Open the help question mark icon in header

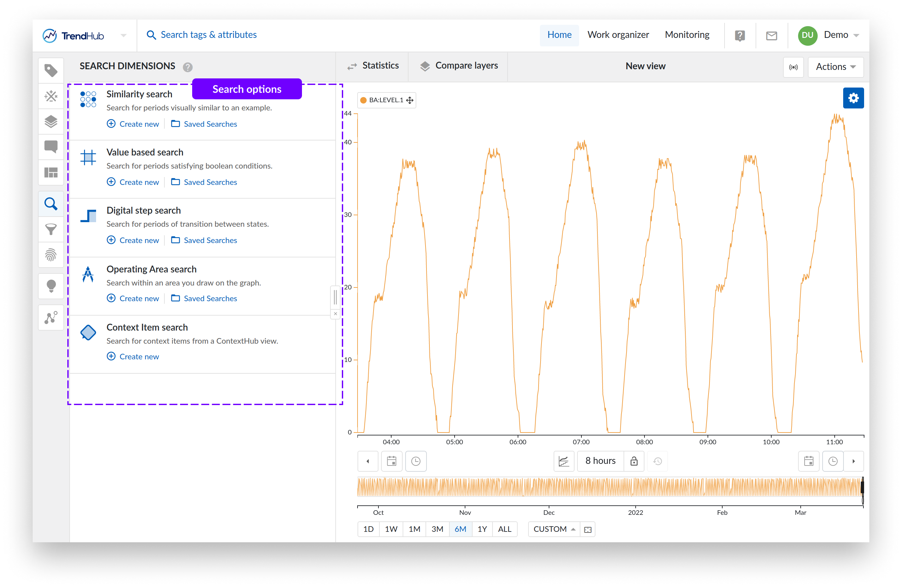coord(740,35)
